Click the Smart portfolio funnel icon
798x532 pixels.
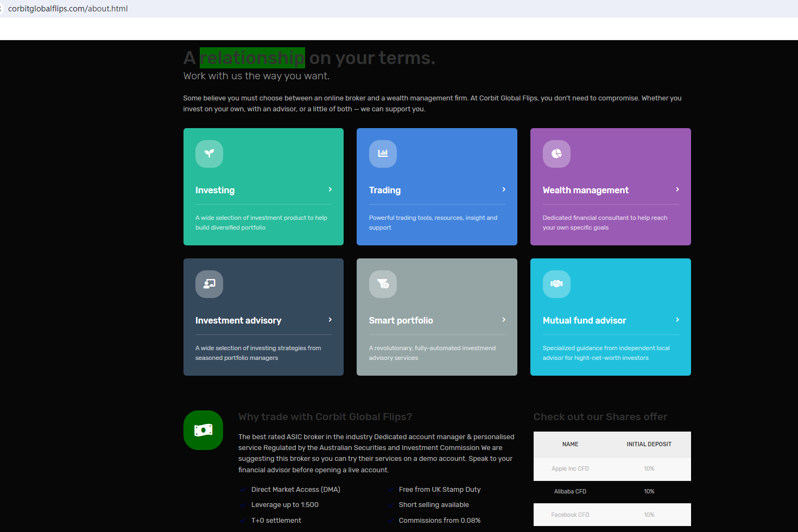click(x=383, y=284)
